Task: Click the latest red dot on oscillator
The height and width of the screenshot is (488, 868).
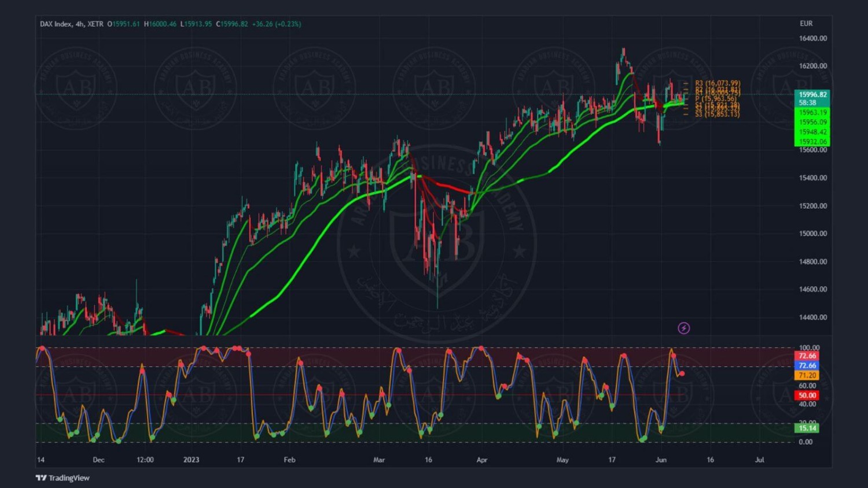Action: tap(682, 374)
